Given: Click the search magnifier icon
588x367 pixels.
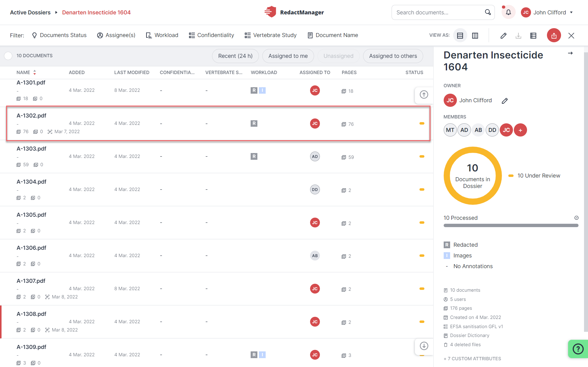Looking at the screenshot, I should [x=488, y=12].
